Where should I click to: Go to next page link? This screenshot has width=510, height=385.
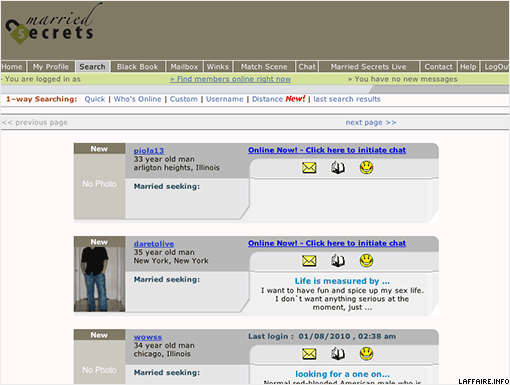pyautogui.click(x=371, y=122)
